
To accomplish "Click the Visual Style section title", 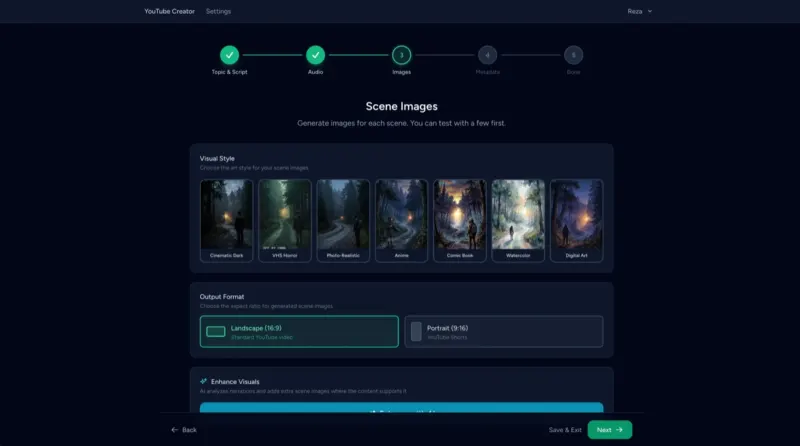I will (217, 159).
